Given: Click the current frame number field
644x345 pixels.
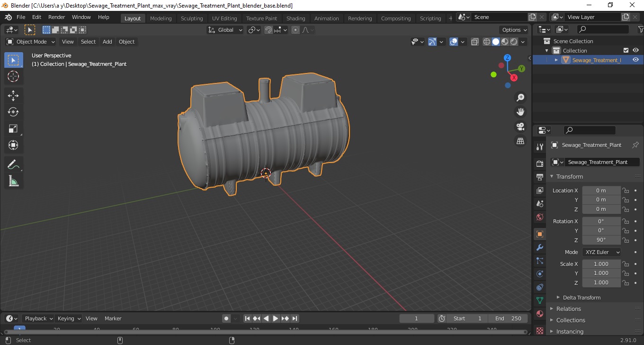Looking at the screenshot, I should coord(417,318).
